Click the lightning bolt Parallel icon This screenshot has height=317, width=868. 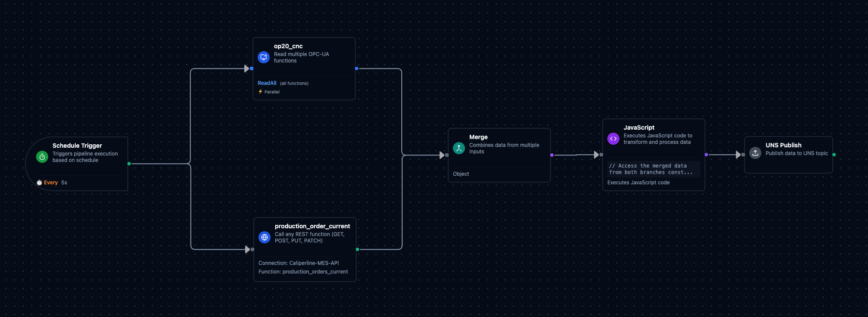(x=260, y=92)
